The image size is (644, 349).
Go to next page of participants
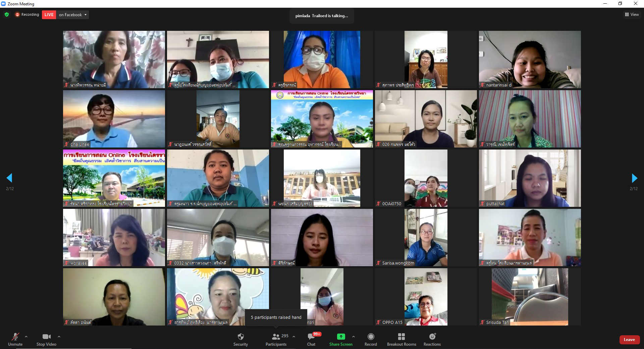coord(634,178)
